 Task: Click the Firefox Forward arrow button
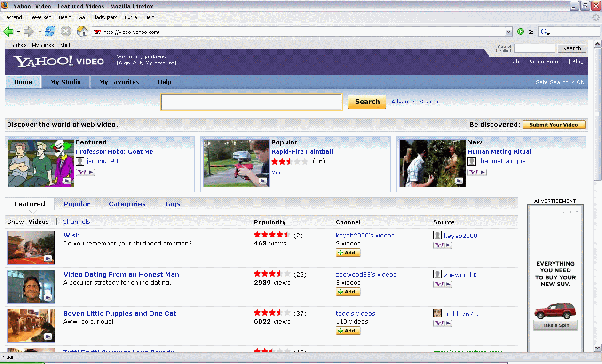[29, 32]
